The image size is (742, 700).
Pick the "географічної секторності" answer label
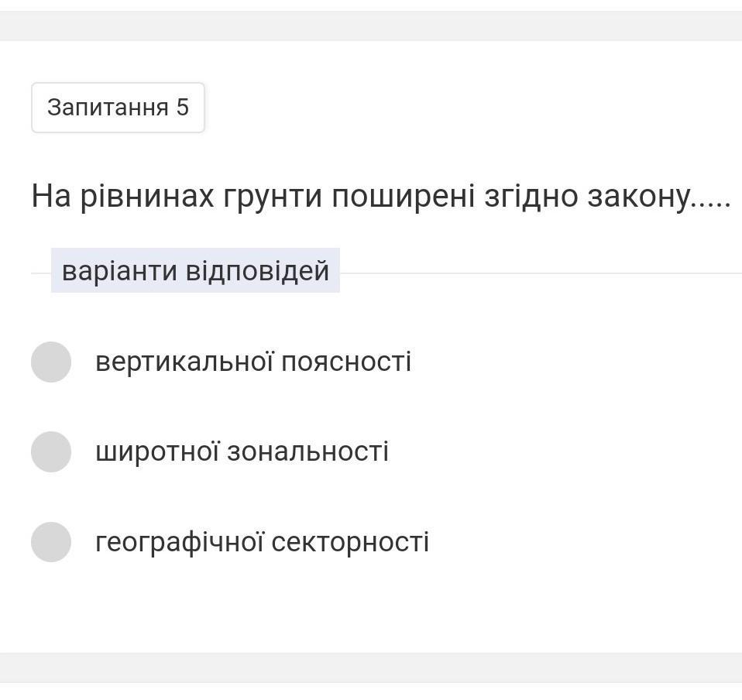point(262,541)
